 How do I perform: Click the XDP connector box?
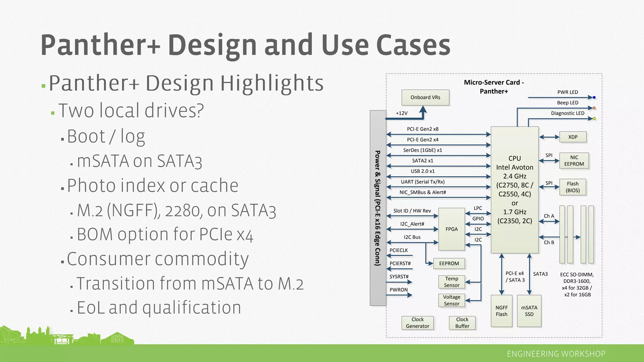tap(573, 137)
